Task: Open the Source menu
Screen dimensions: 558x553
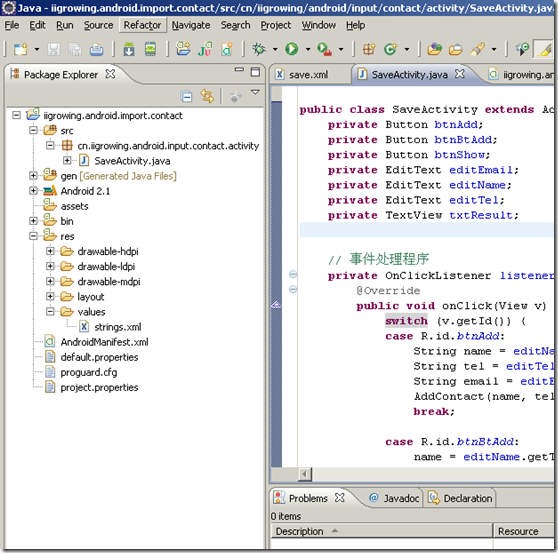Action: tap(99, 25)
